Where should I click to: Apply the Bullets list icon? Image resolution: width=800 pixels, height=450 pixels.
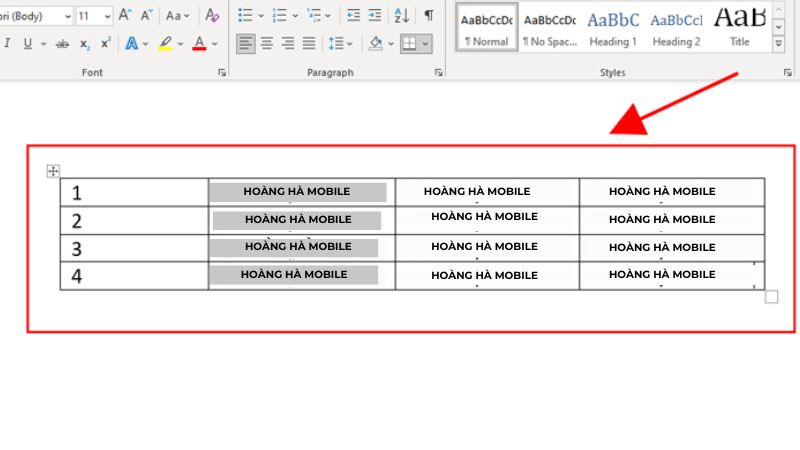246,16
